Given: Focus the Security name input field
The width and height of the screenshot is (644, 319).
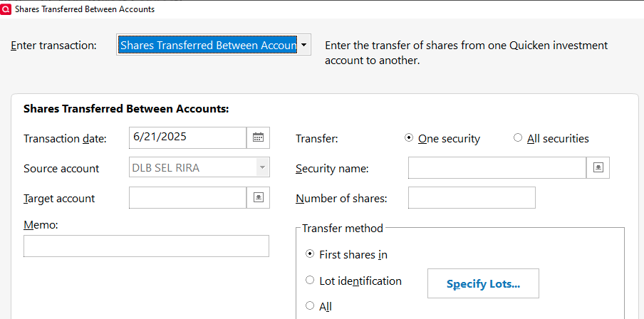Looking at the screenshot, I should pos(497,168).
